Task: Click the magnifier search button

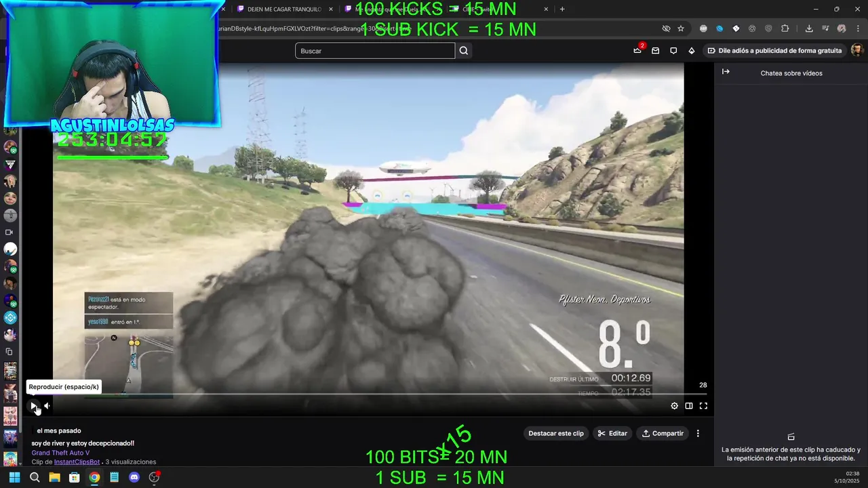Action: point(464,51)
